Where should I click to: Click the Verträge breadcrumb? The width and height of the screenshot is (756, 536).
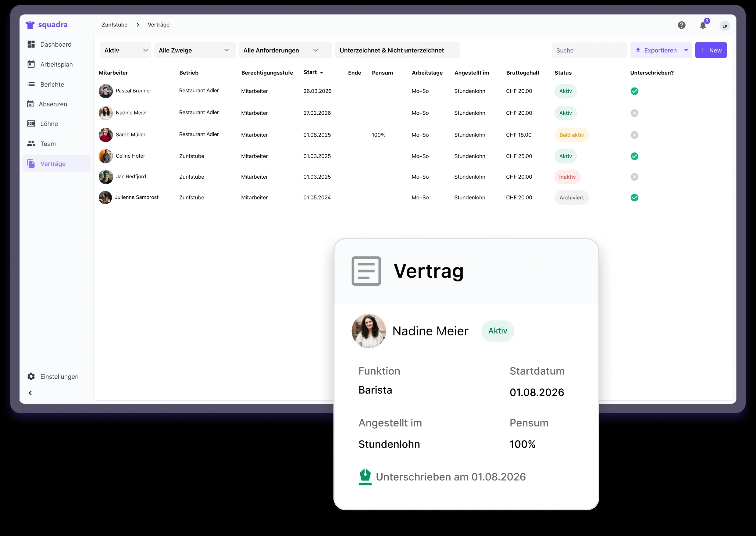coord(159,25)
